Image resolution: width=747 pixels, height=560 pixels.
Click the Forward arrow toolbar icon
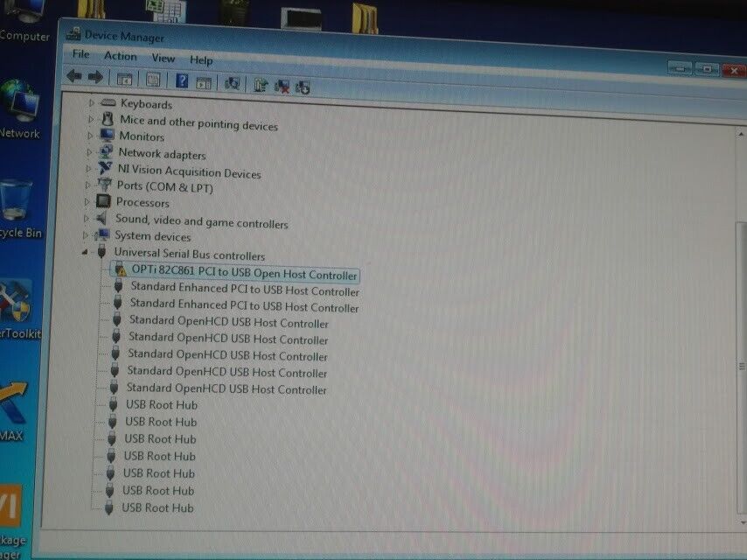tap(95, 77)
